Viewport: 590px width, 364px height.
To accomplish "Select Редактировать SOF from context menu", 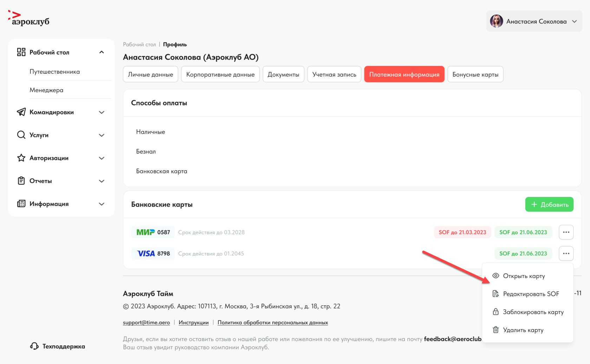I will click(x=531, y=294).
